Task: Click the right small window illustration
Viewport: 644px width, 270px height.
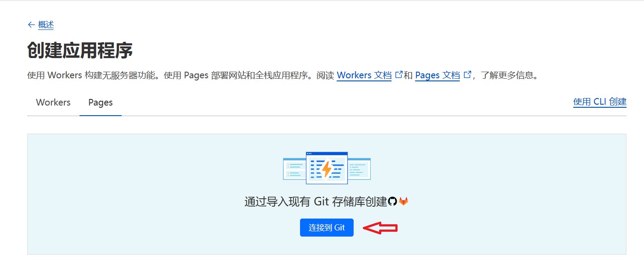Action: (359, 169)
